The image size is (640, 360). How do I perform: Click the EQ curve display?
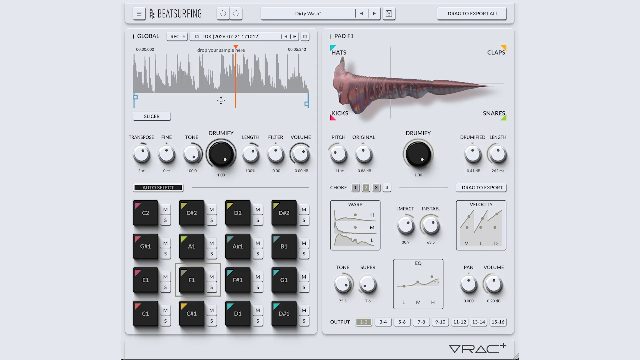[x=418, y=284]
